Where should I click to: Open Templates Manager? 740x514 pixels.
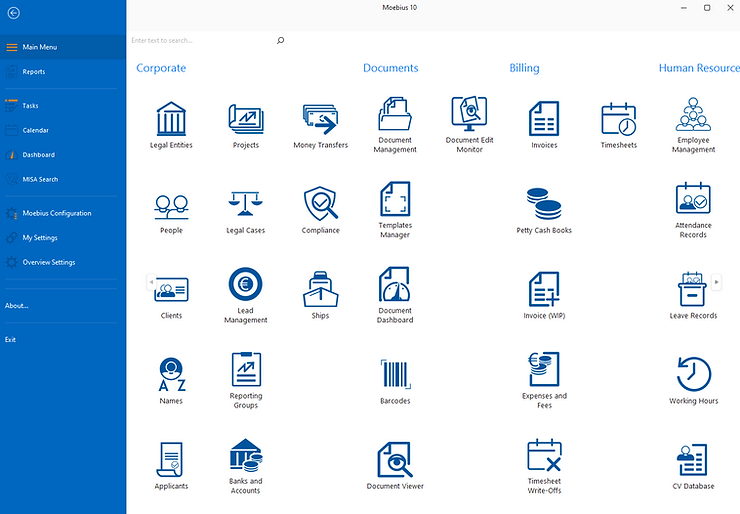click(395, 211)
